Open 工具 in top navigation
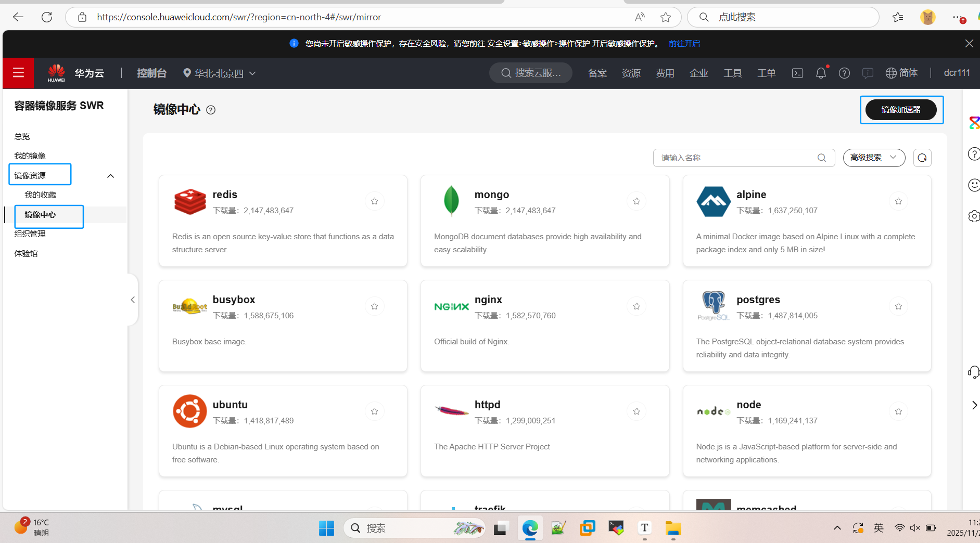This screenshot has height=543, width=980. (x=733, y=73)
